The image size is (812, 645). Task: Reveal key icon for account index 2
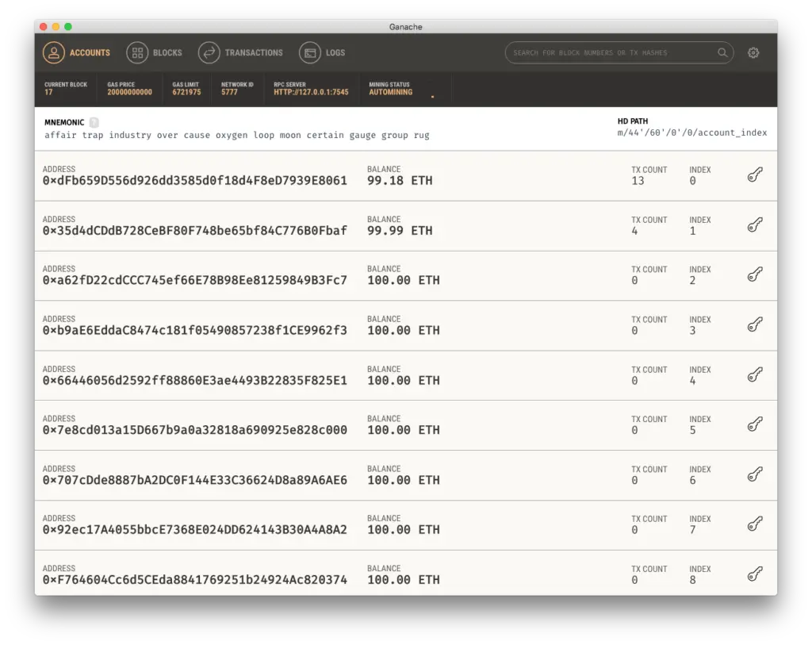pyautogui.click(x=755, y=275)
